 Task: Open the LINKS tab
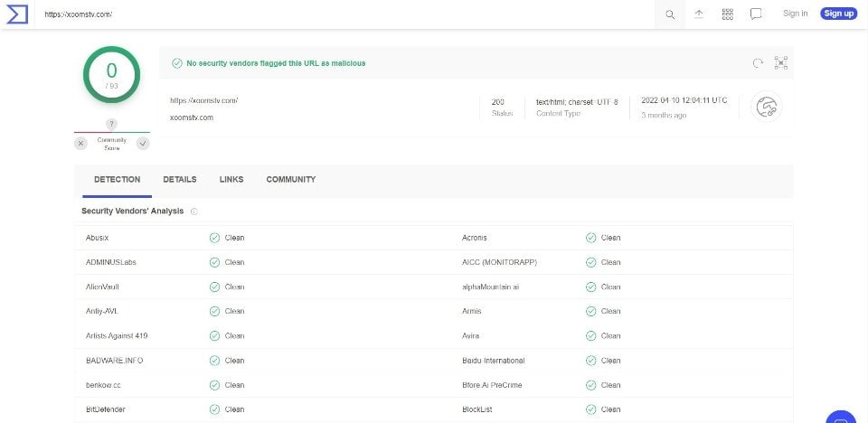(231, 179)
